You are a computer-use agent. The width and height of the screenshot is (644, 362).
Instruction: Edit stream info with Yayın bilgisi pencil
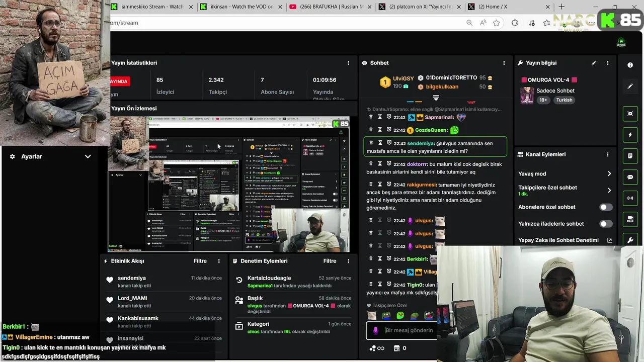coord(594,63)
